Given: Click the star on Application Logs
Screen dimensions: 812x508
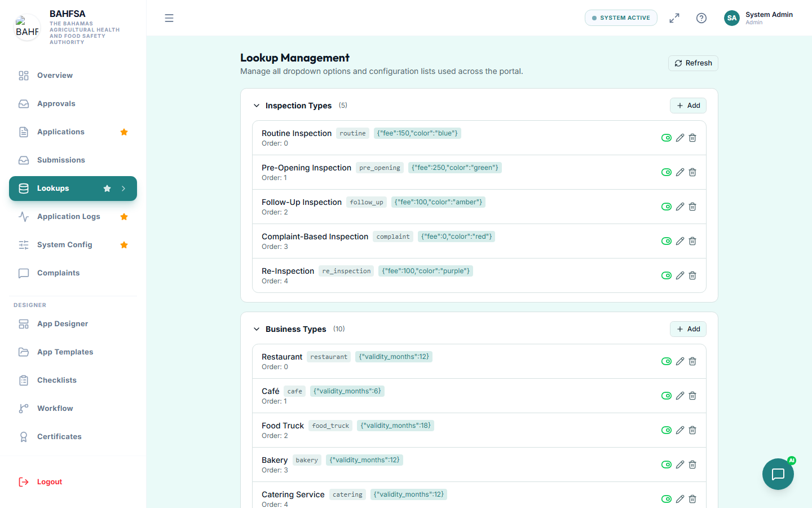Looking at the screenshot, I should [124, 217].
